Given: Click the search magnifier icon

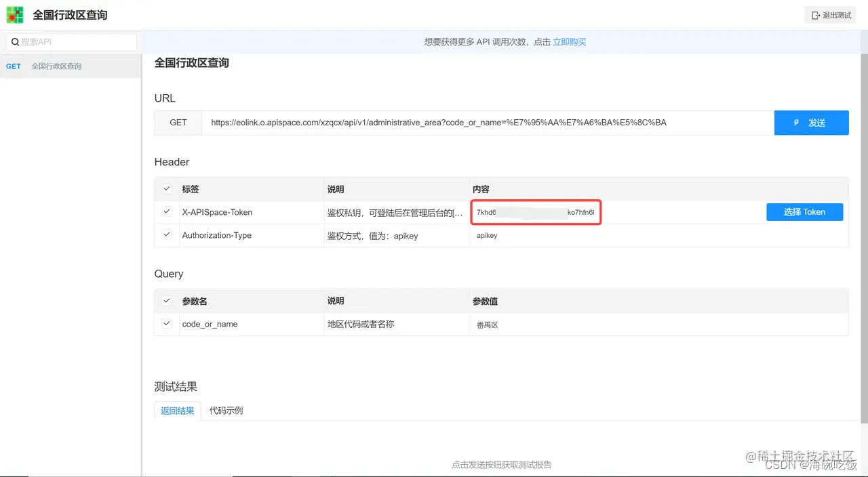Looking at the screenshot, I should pos(15,42).
